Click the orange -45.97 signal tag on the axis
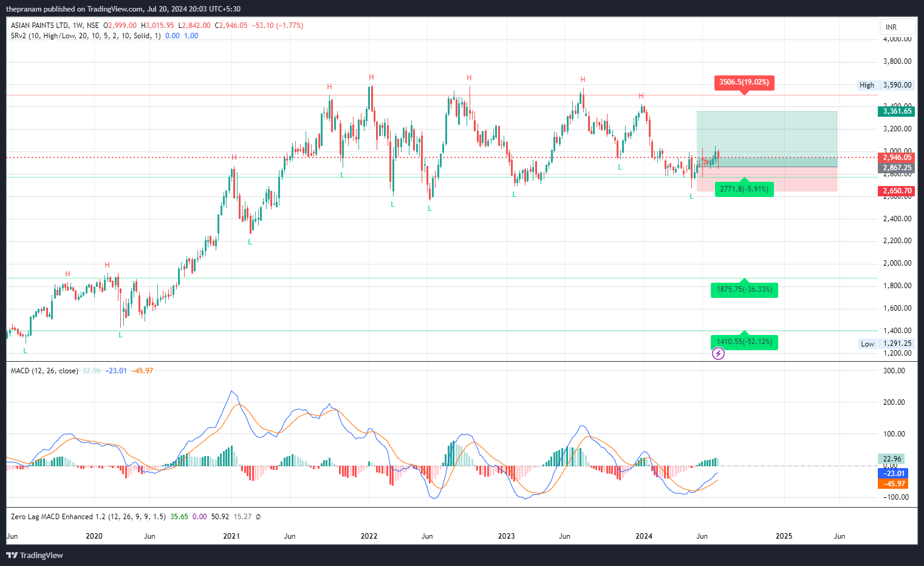Screen dimensions: 924x566 [893, 484]
